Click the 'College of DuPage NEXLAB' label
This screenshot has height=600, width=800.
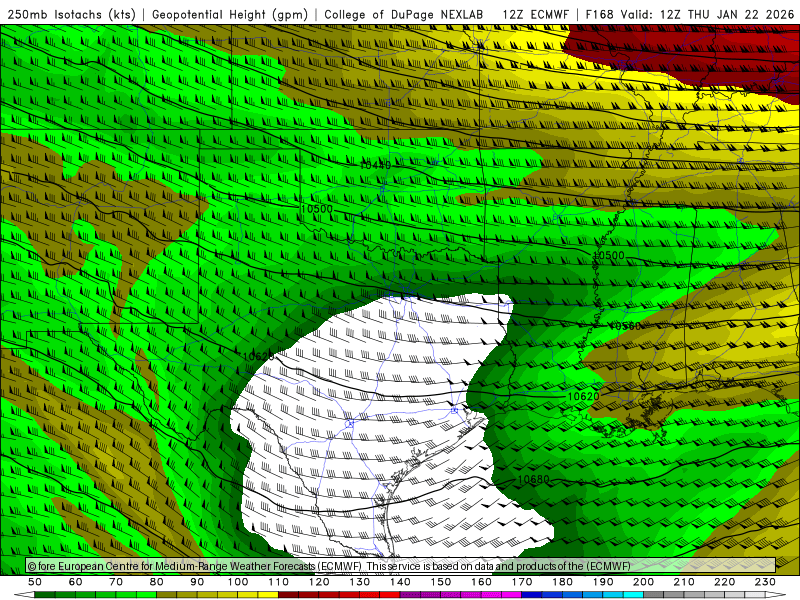404,15
